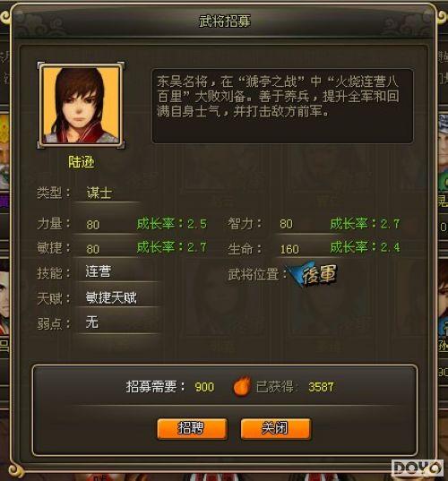Select the 陆逊 general portrait

(81, 105)
